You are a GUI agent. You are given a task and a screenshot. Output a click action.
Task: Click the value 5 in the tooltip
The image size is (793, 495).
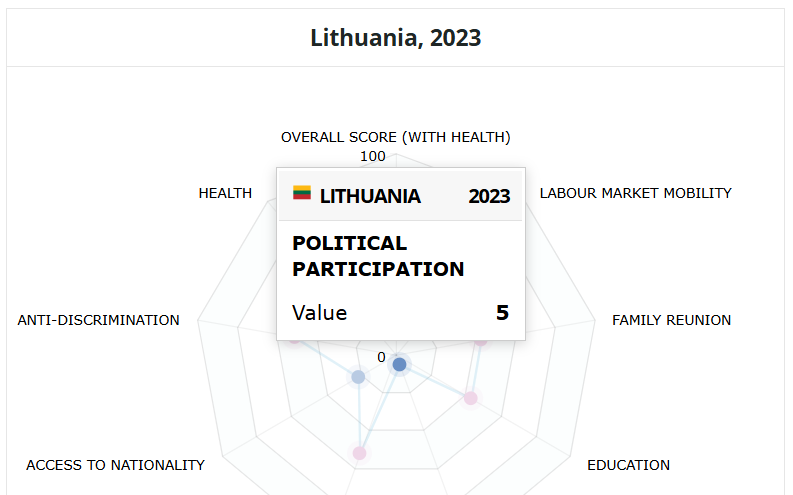click(x=502, y=313)
